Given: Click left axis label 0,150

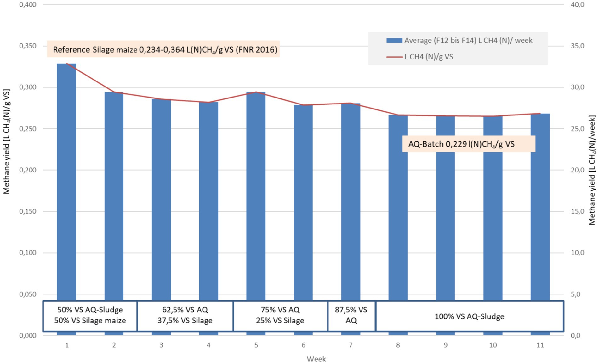Looking at the screenshot, I should [x=28, y=211].
